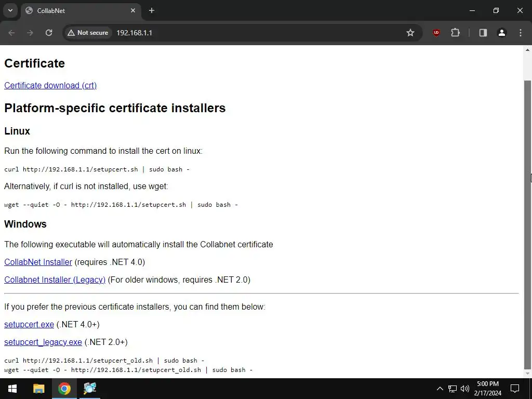Close the CollabNet tab
Image resolution: width=532 pixels, height=399 pixels.
pos(133,10)
